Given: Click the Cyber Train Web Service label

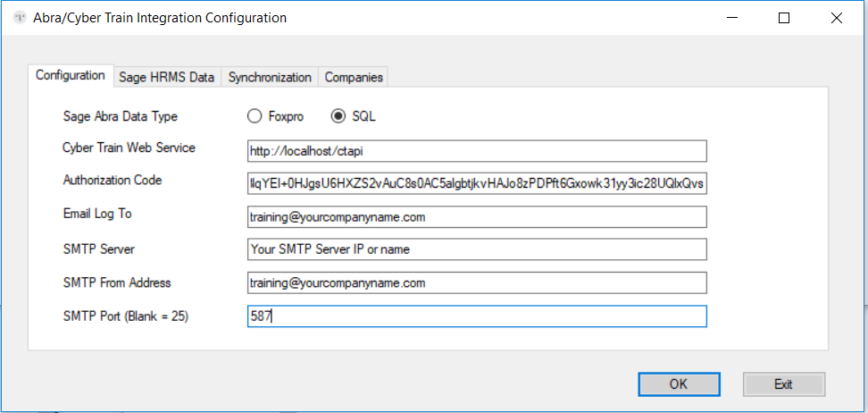Looking at the screenshot, I should tap(129, 147).
